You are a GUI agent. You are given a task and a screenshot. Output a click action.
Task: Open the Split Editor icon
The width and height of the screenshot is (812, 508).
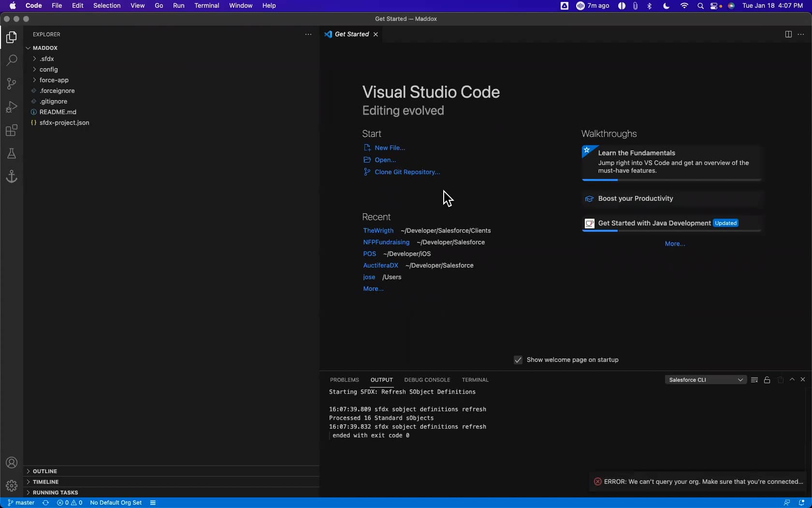tap(788, 34)
